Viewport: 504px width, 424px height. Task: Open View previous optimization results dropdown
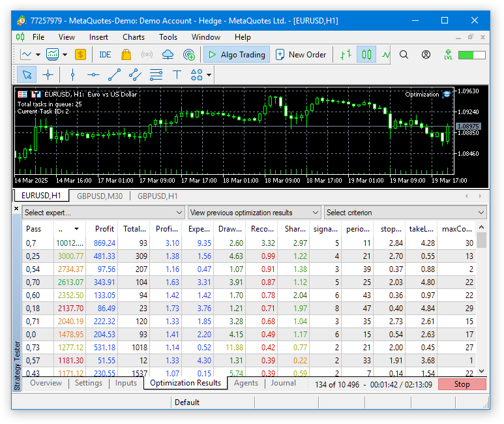(254, 213)
